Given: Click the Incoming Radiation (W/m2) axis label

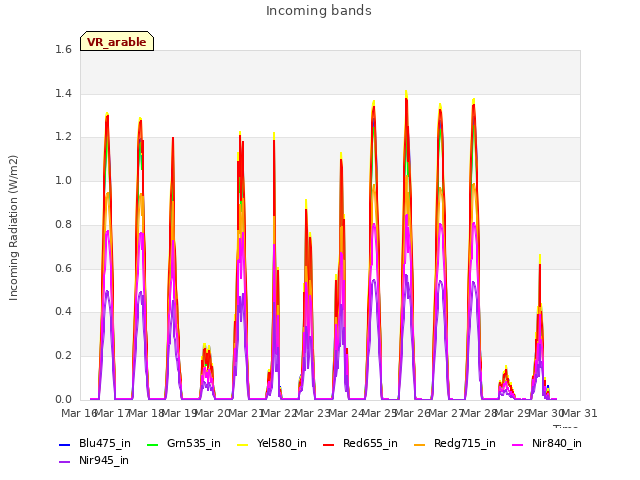Looking at the screenshot, I should (x=13, y=228).
